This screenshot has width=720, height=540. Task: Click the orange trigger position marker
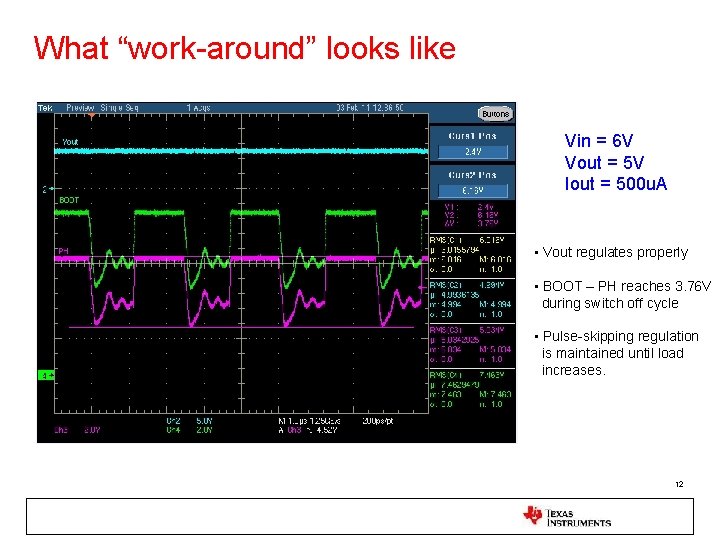point(92,117)
